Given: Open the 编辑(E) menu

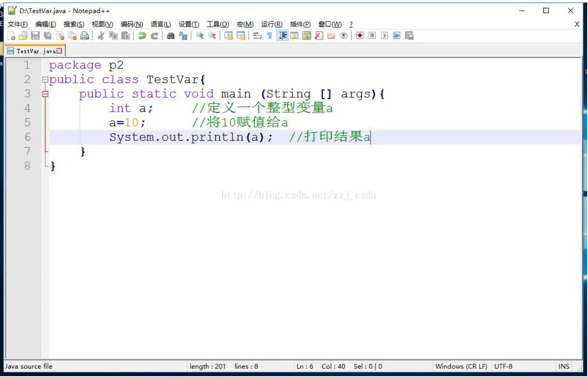Looking at the screenshot, I should click(45, 24).
